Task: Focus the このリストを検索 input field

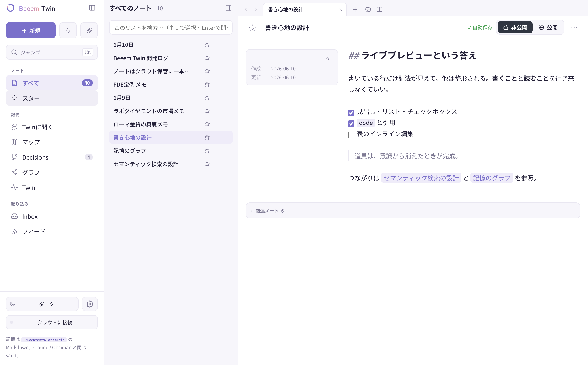Action: (171, 28)
